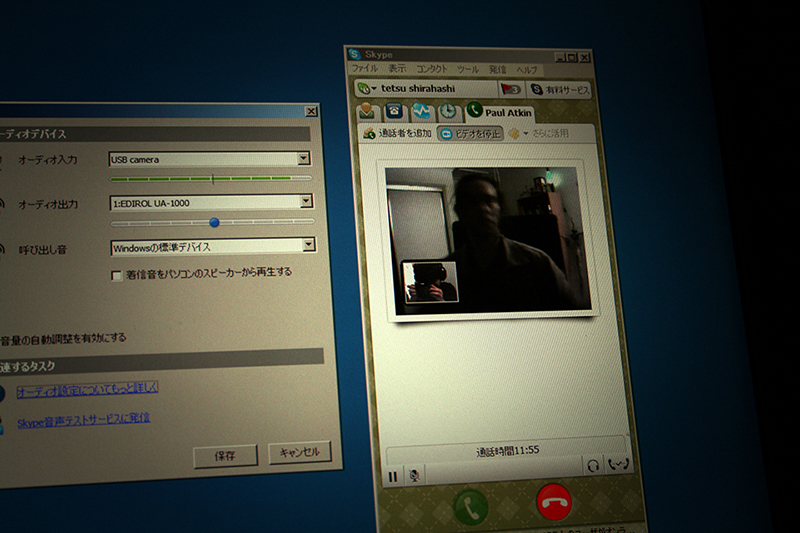The image size is (800, 533).
Task: Open the event notification flag
Action: pos(510,89)
